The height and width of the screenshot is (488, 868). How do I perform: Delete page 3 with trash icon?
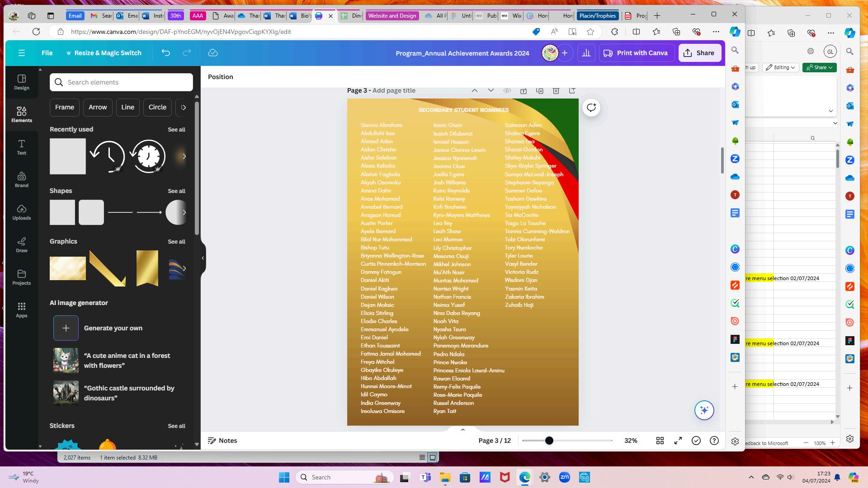[556, 90]
